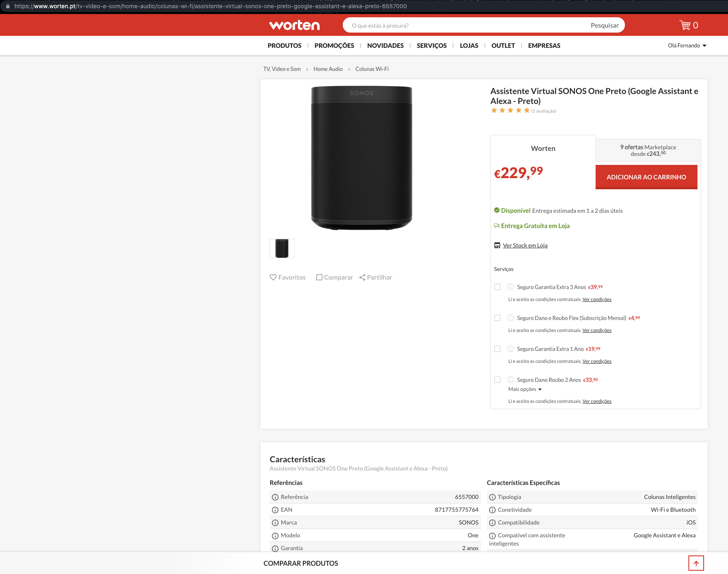This screenshot has height=574, width=728.
Task: Open Ver condições for Dano Roubo 2 Anos
Action: (x=597, y=401)
